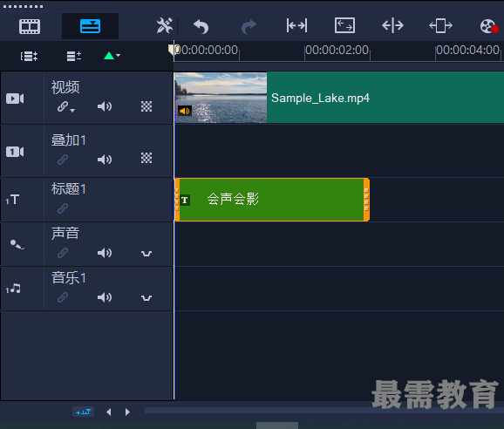This screenshot has width=504, height=429.
Task: Click the redo arrow
Action: pos(249,27)
